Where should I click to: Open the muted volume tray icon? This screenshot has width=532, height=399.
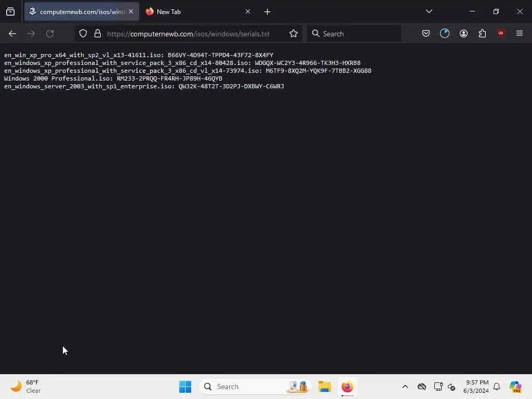[451, 387]
